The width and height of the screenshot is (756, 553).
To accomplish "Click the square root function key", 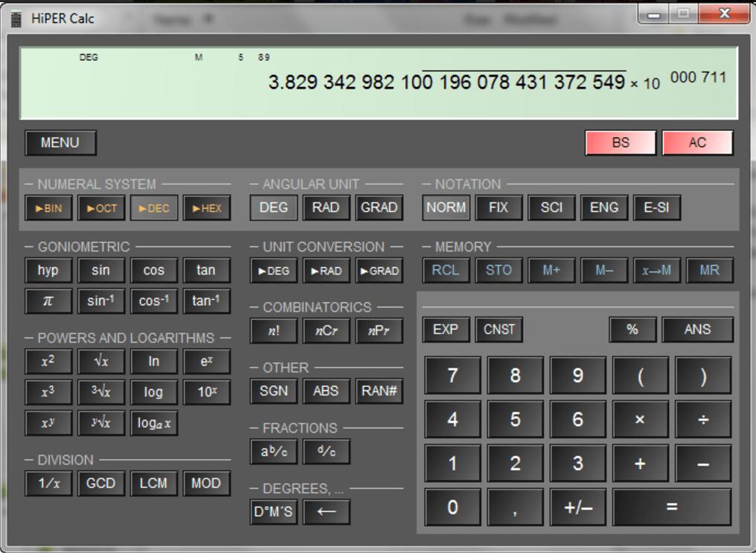I will 101,362.
